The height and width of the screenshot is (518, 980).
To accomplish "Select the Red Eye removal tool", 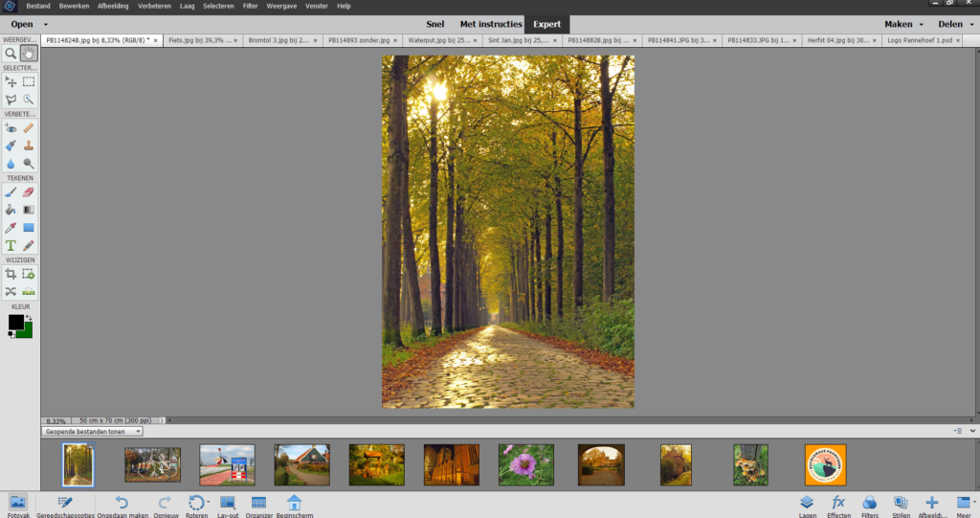I will click(11, 128).
